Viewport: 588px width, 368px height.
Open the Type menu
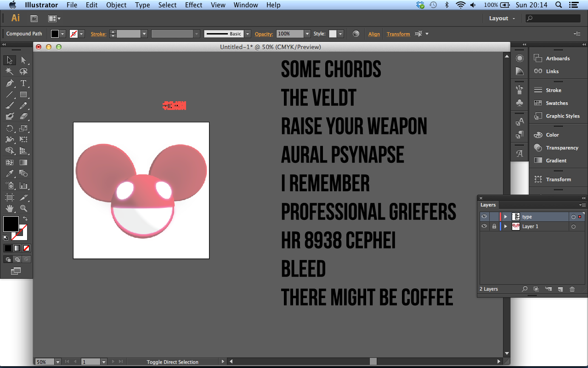[x=142, y=5]
